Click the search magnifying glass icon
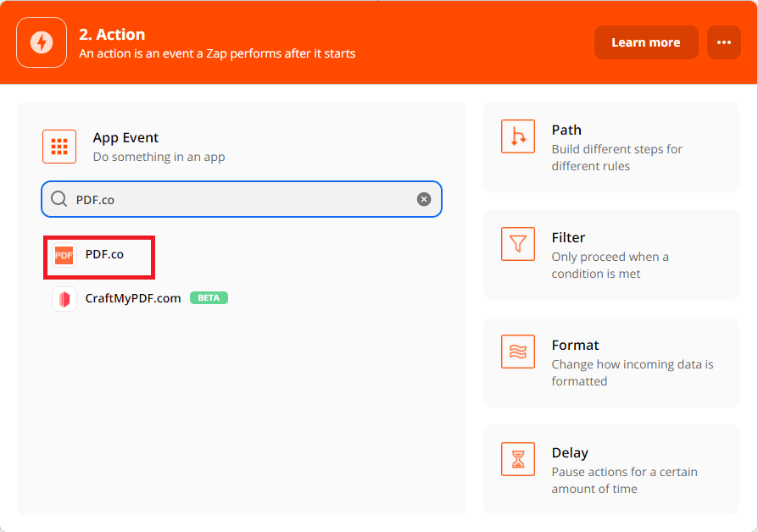The width and height of the screenshot is (758, 532). pyautogui.click(x=59, y=198)
